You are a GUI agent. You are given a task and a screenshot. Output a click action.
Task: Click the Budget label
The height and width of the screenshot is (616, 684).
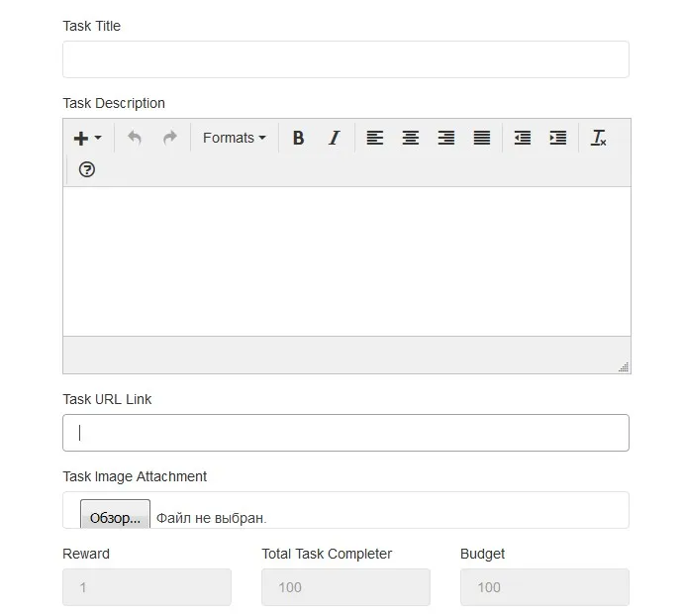coord(482,554)
